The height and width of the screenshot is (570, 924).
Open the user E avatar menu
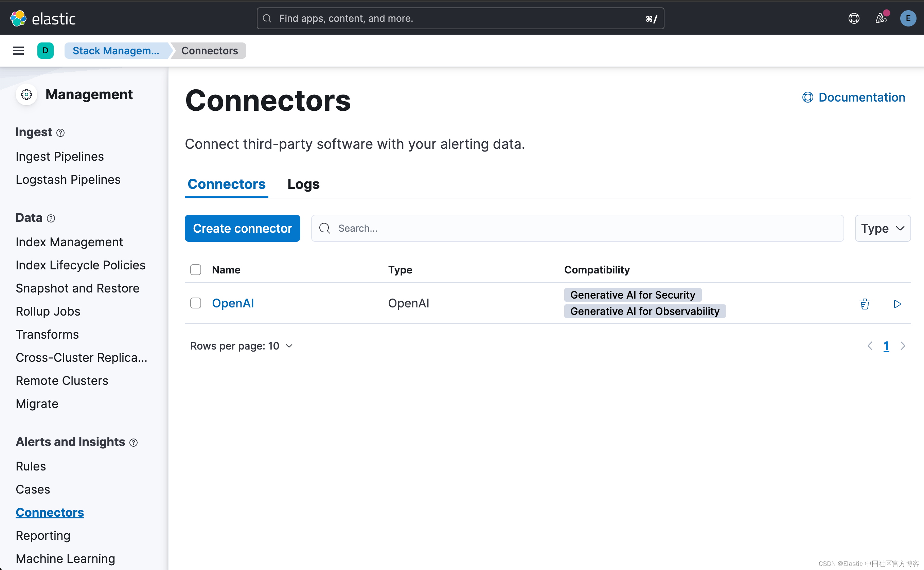click(x=908, y=18)
